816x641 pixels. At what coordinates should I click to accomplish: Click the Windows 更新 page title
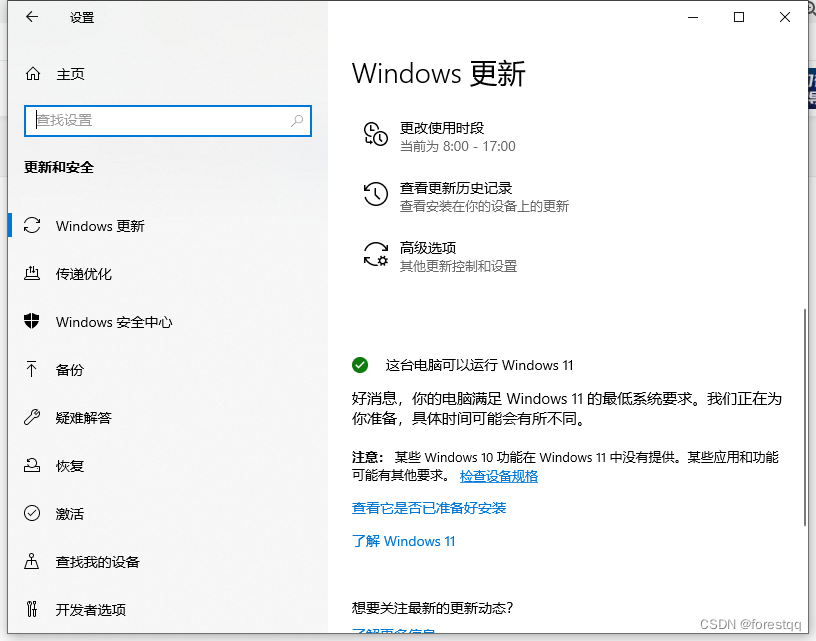pos(439,73)
